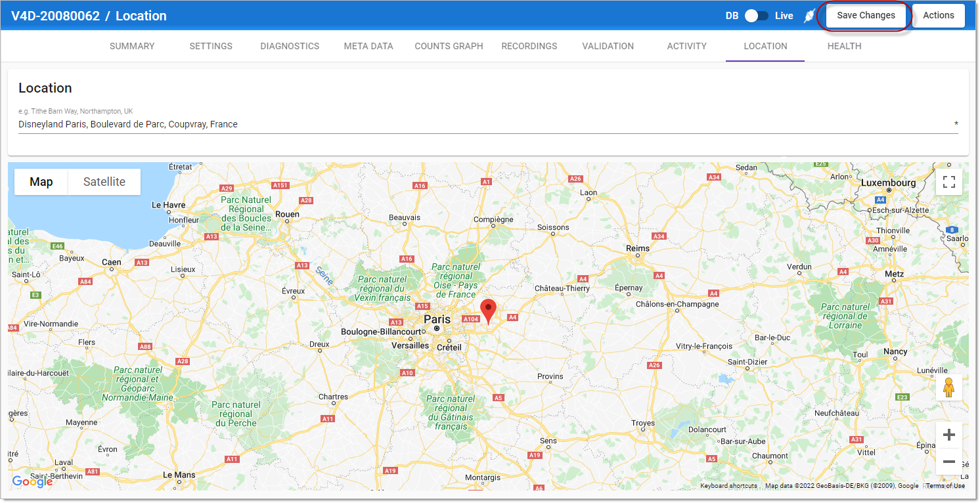
Task: Click the Rouen city label
Action: [x=287, y=214]
